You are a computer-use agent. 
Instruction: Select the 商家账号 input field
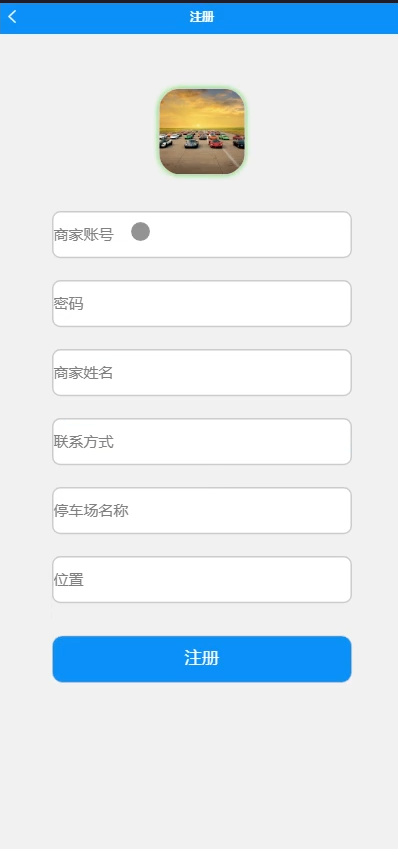click(202, 234)
